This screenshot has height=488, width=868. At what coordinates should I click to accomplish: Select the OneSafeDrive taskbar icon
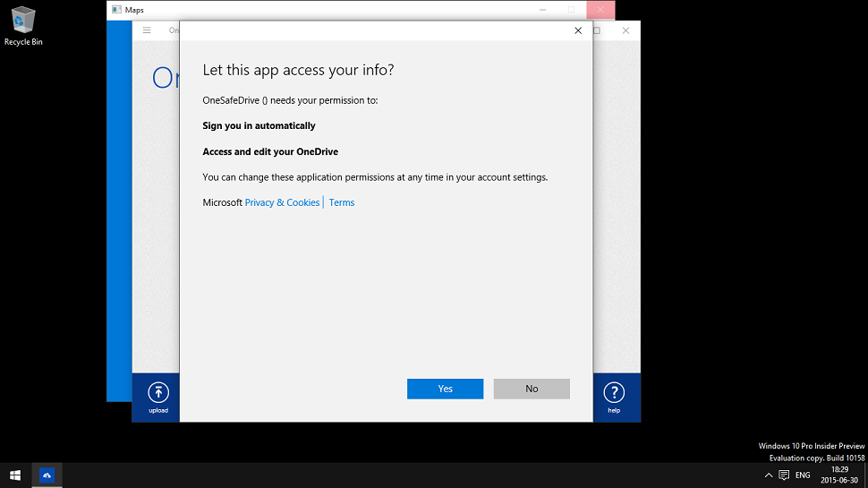(x=47, y=475)
